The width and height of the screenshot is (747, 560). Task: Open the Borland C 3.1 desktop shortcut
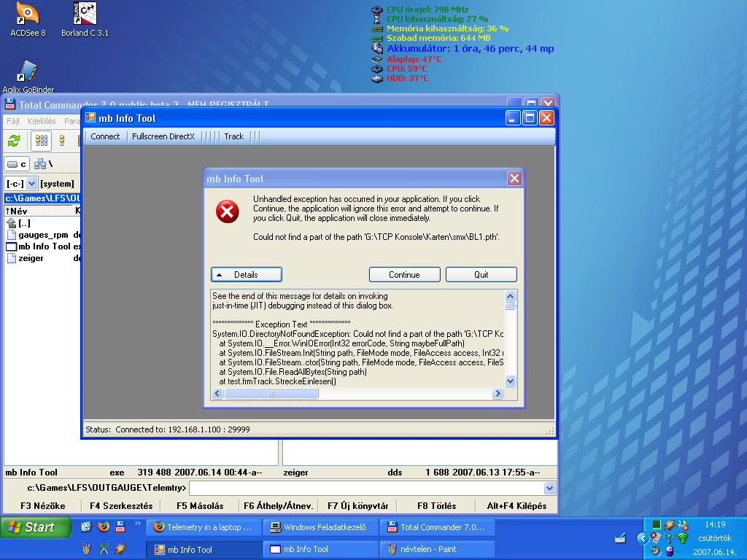pos(85,19)
